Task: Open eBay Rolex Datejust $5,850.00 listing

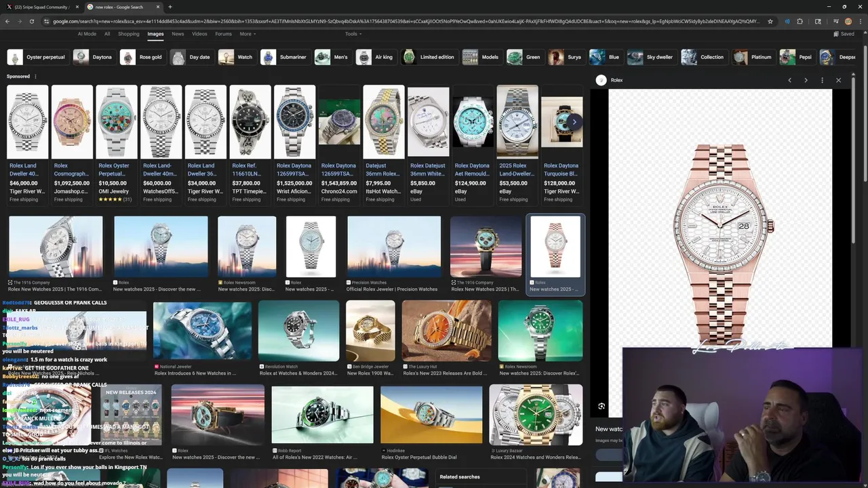Action: pos(429,144)
